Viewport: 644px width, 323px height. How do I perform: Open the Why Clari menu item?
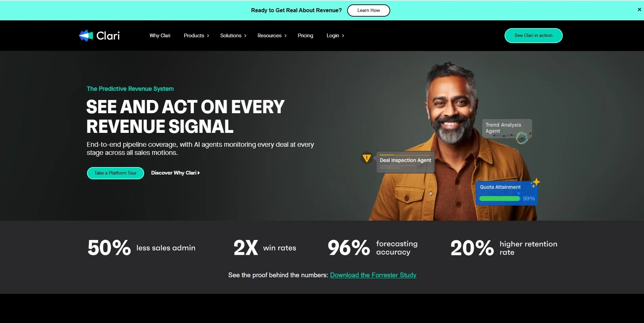pyautogui.click(x=160, y=36)
